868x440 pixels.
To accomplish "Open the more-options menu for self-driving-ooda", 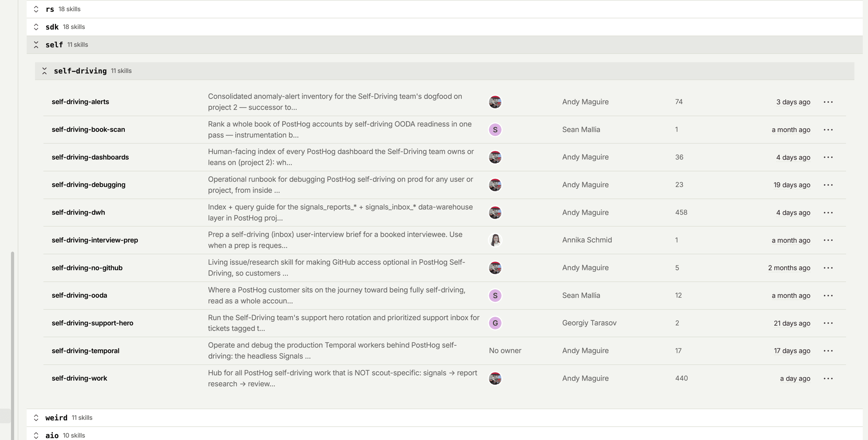I will click(x=828, y=295).
